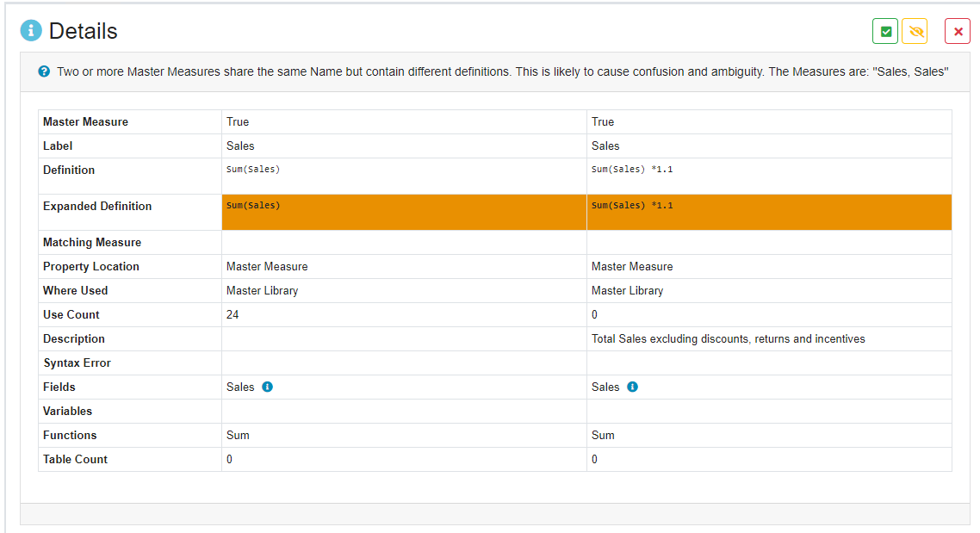Viewport: 980px width, 533px height.
Task: Click the second column's Property Location cell
Action: [x=632, y=267]
